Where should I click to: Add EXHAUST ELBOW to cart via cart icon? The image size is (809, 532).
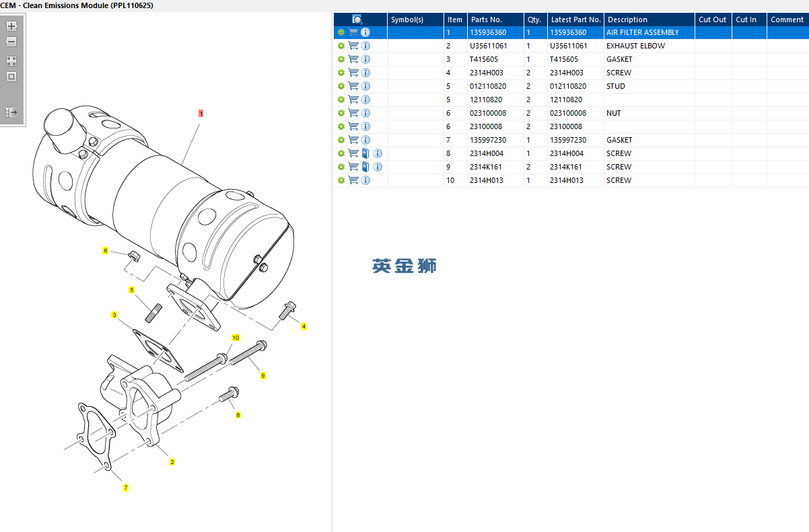coord(353,46)
